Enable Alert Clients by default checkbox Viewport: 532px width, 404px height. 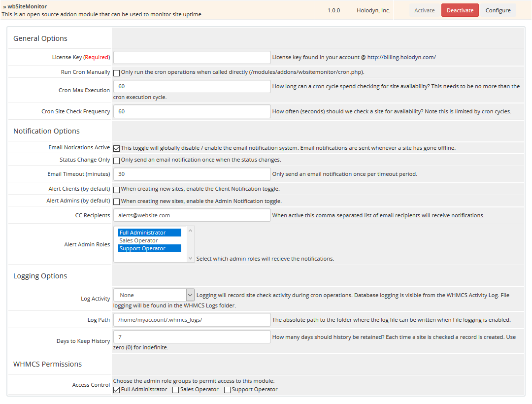(117, 190)
